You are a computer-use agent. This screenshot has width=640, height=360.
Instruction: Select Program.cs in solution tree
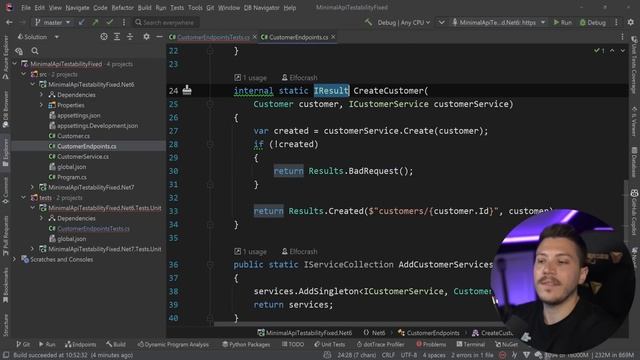pos(72,177)
